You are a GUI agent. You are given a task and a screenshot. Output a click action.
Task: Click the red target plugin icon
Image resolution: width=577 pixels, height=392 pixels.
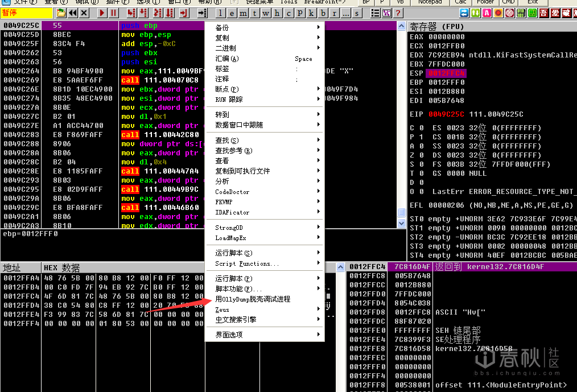point(510,13)
